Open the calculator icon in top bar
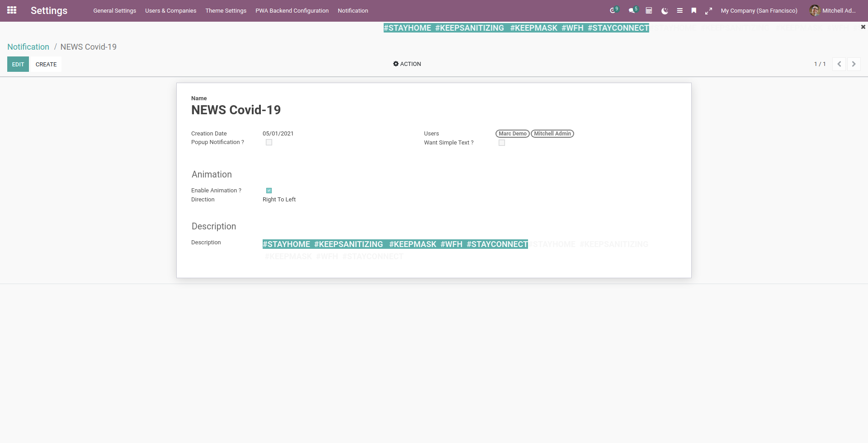This screenshot has height=443, width=868. pos(649,10)
